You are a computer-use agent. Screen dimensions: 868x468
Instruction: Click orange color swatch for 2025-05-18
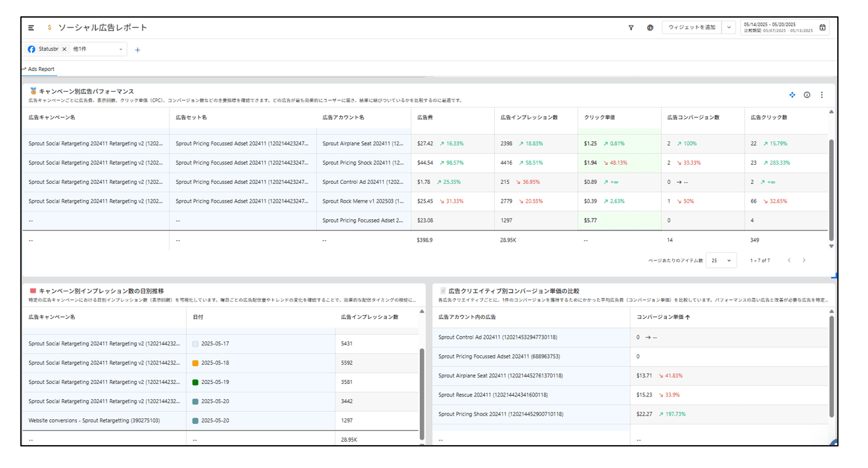(x=195, y=363)
